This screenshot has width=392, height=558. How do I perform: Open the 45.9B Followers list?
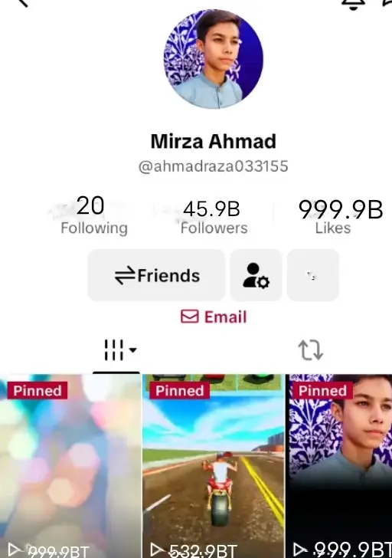(x=214, y=218)
